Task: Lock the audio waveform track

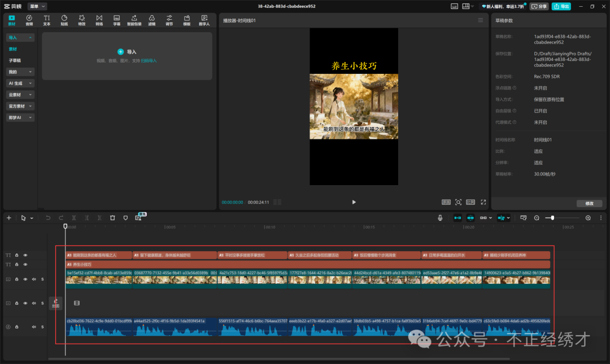Action: click(17, 327)
